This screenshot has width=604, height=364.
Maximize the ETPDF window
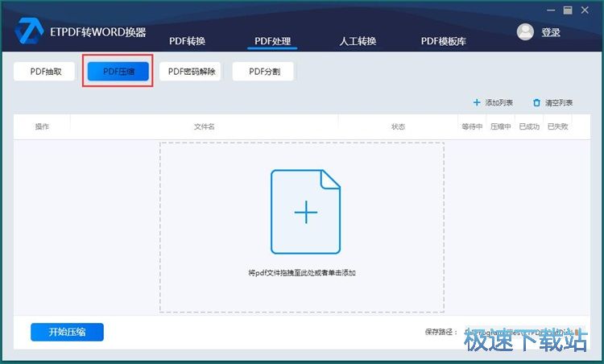(x=568, y=10)
